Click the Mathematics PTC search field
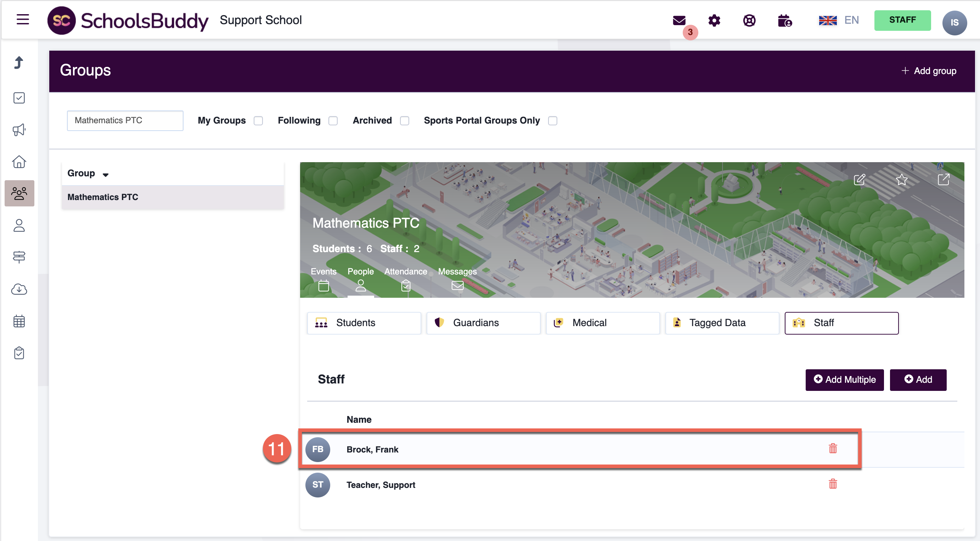The height and width of the screenshot is (541, 980). tap(125, 120)
